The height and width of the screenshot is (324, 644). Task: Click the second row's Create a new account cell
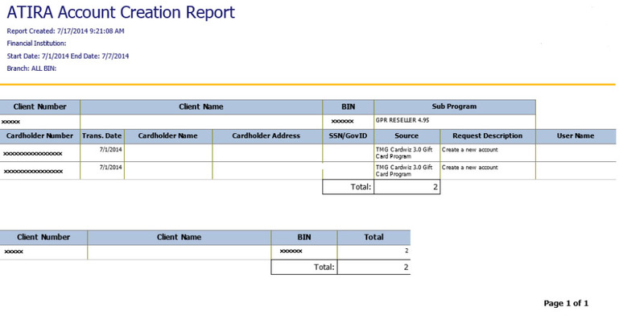click(470, 168)
